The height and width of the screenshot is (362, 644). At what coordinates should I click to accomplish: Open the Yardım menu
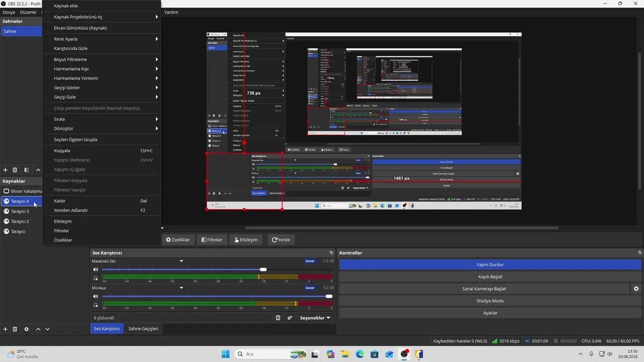pyautogui.click(x=171, y=12)
